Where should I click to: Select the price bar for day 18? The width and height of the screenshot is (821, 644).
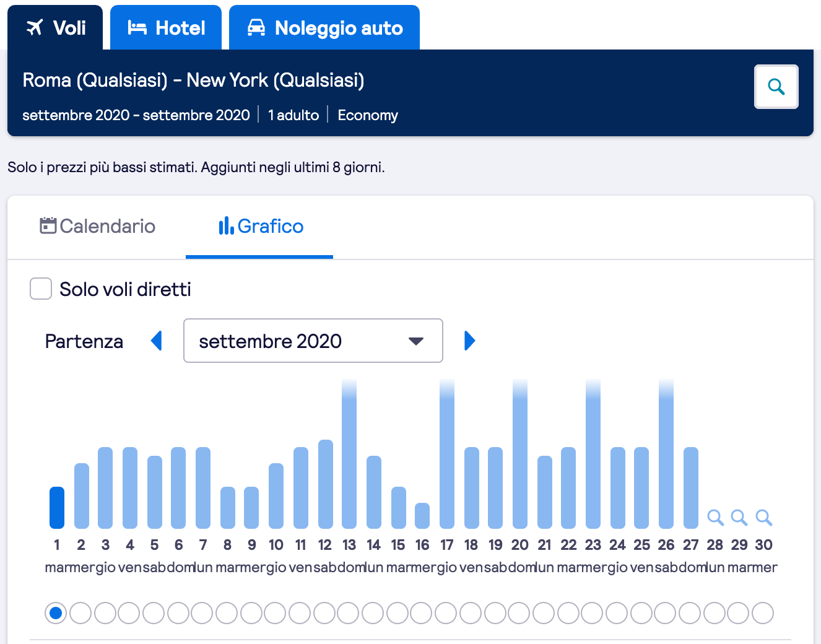[472, 487]
